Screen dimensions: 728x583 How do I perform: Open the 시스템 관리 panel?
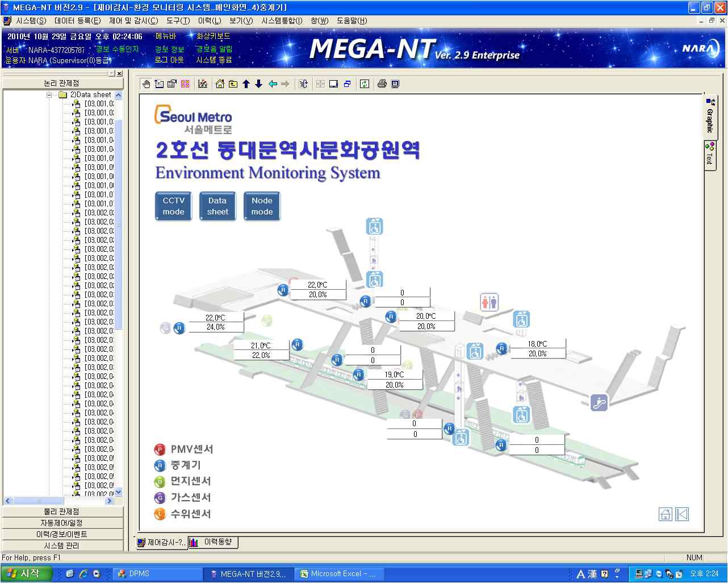click(61, 545)
